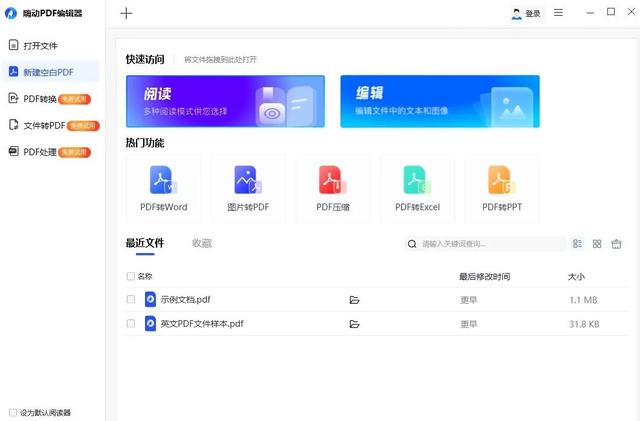Click the app logo in title bar
Screen dimensions: 640x421
(11, 13)
